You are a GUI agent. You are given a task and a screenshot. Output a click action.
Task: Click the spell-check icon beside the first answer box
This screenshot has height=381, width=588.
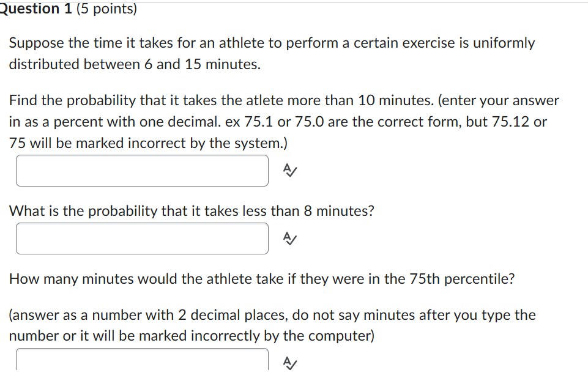click(289, 171)
